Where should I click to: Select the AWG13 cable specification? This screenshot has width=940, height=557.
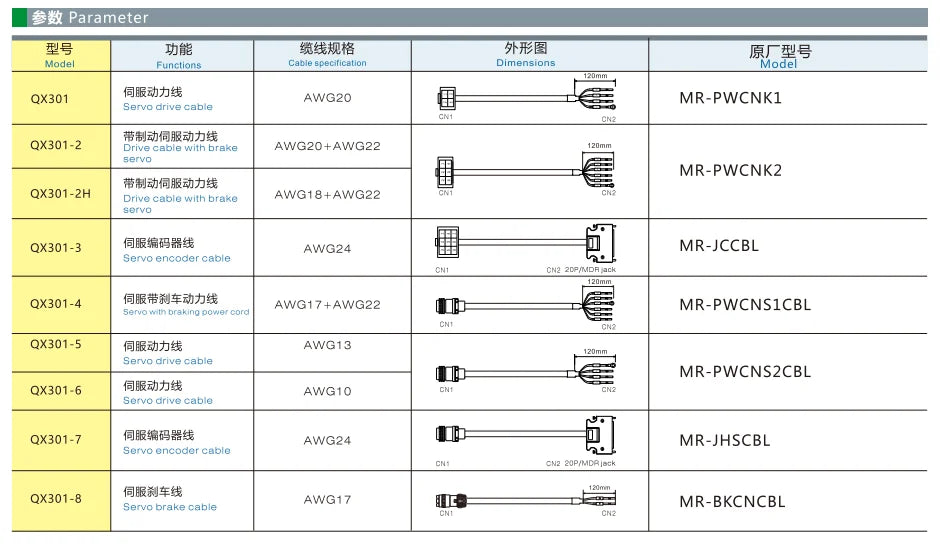pos(327,345)
